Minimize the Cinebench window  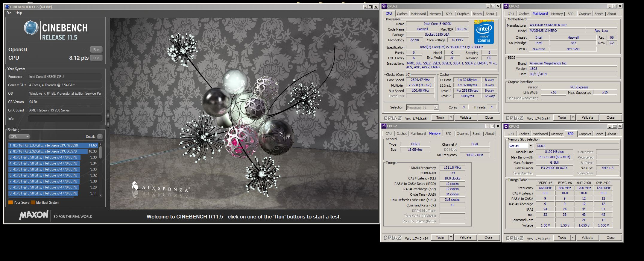pyautogui.click(x=366, y=7)
